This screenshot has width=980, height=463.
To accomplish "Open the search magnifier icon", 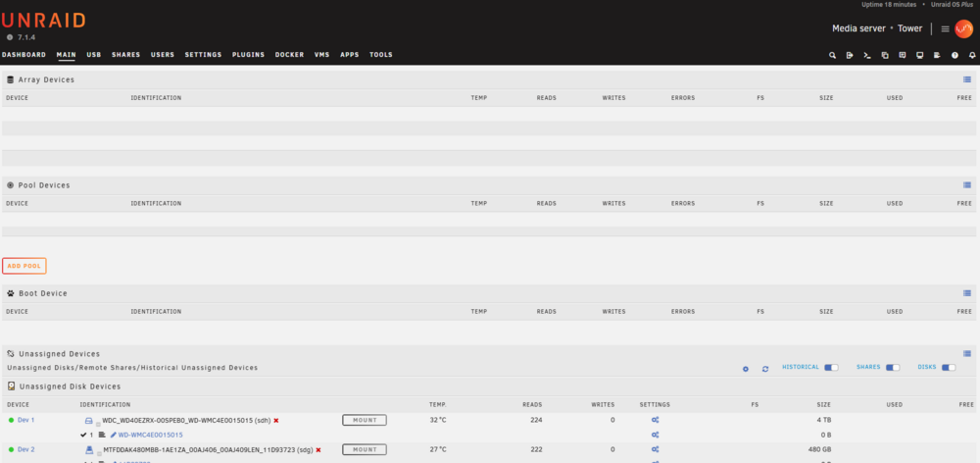I will pos(832,55).
